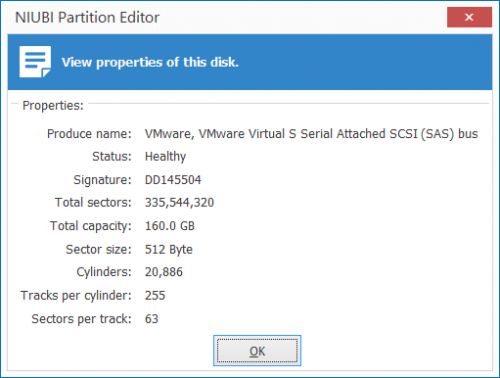This screenshot has width=500, height=378.
Task: Click the 'Total sectors:' label
Action: (93, 203)
